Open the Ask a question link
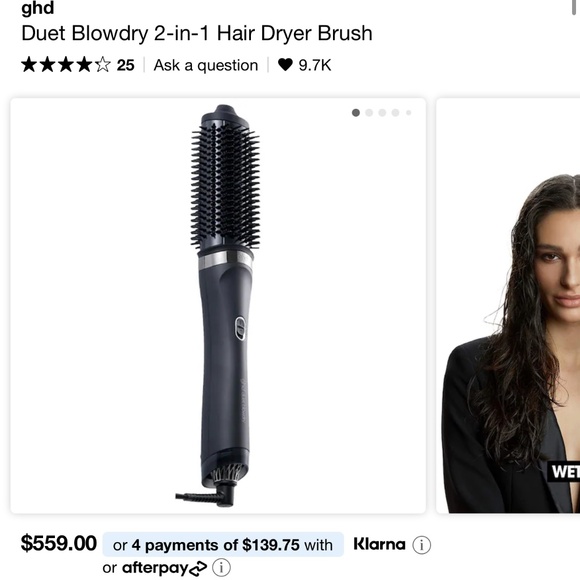The height and width of the screenshot is (580, 580). click(x=206, y=65)
